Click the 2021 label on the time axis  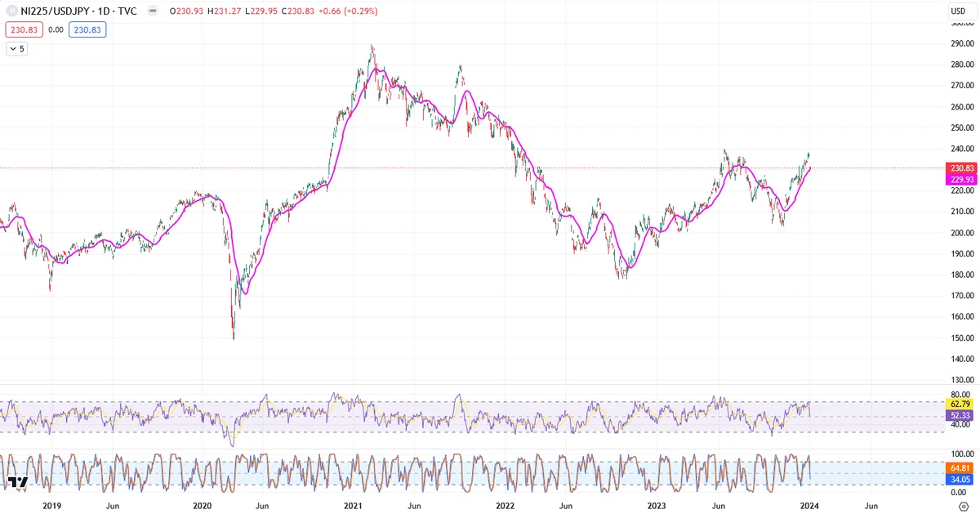[353, 507]
